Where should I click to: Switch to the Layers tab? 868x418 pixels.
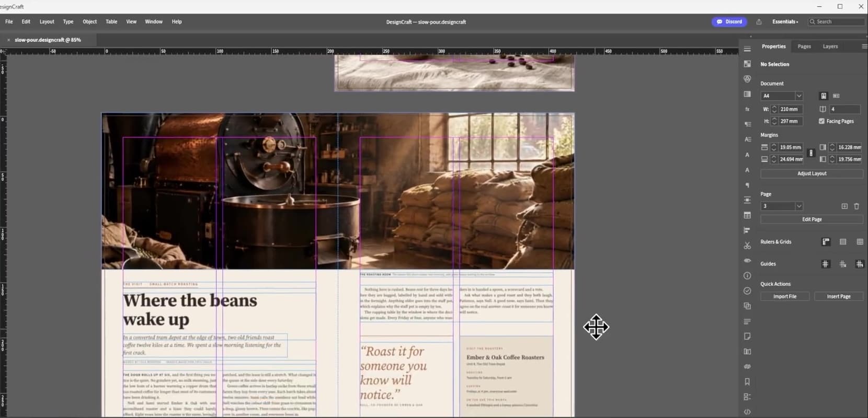click(x=830, y=47)
